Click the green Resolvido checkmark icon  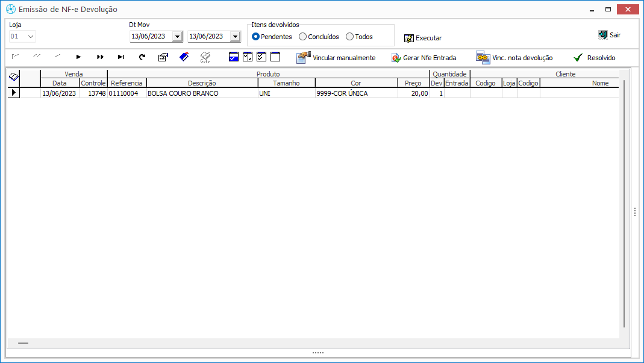(578, 58)
